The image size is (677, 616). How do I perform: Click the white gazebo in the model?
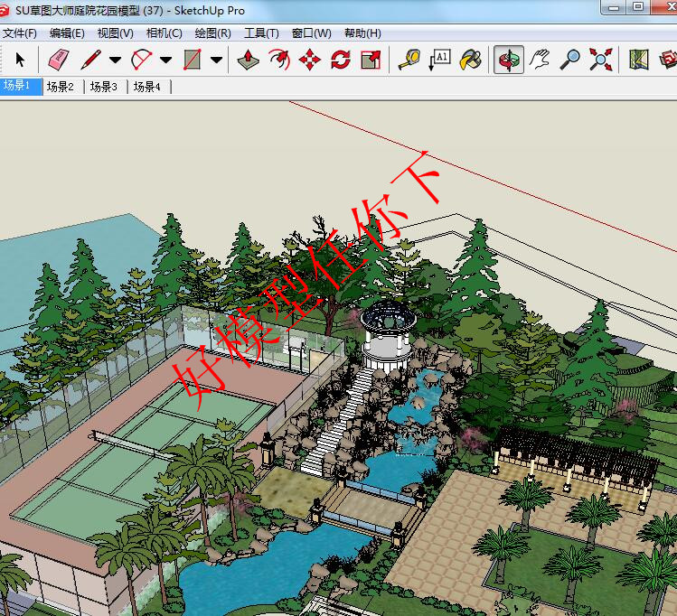coord(388,335)
